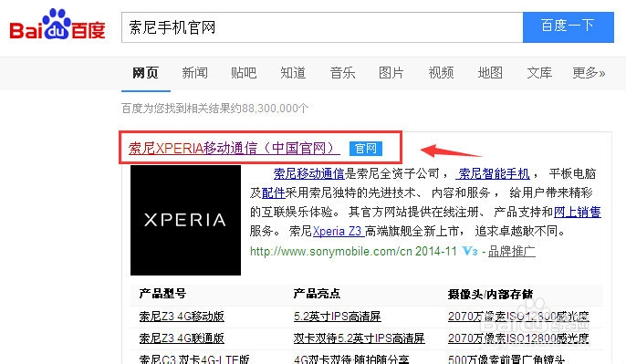The height and width of the screenshot is (364, 626).
Task: Click the blue 官网 badge
Action: click(366, 149)
